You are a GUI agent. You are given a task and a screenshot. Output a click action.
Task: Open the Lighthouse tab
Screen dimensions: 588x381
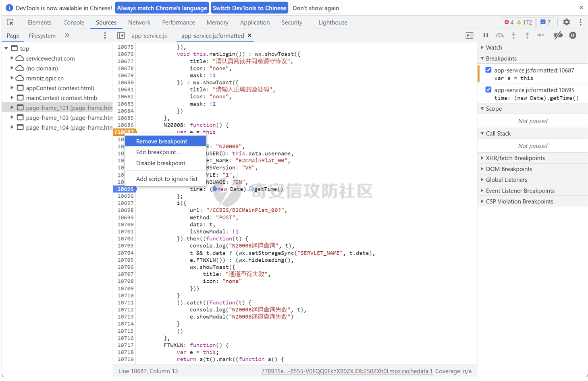click(333, 23)
